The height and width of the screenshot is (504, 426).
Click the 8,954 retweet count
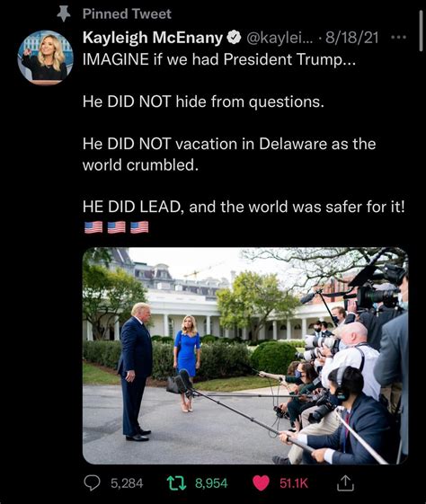click(211, 483)
